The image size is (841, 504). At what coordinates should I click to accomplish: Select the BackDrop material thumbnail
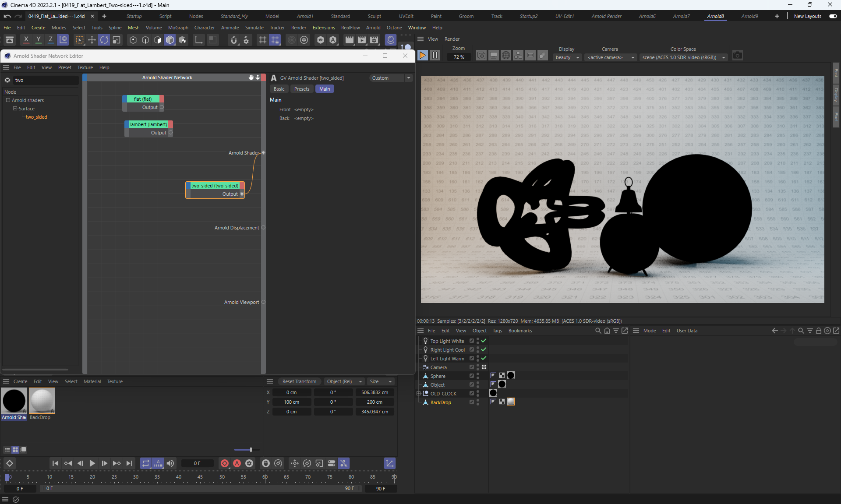[42, 401]
